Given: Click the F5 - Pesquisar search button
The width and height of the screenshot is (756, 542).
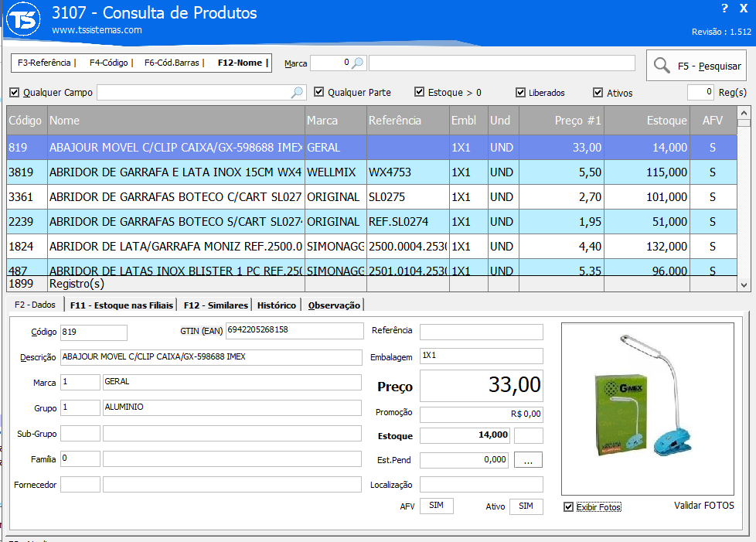Looking at the screenshot, I should coord(696,66).
